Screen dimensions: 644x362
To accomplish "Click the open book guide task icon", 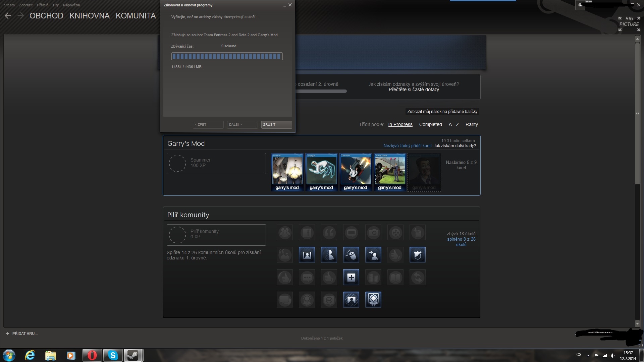I will (x=395, y=278).
